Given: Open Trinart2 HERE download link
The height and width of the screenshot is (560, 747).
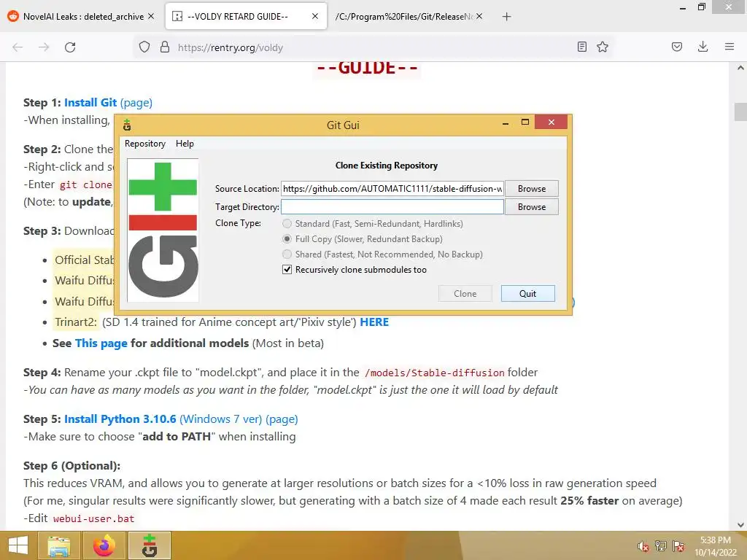Looking at the screenshot, I should [374, 322].
